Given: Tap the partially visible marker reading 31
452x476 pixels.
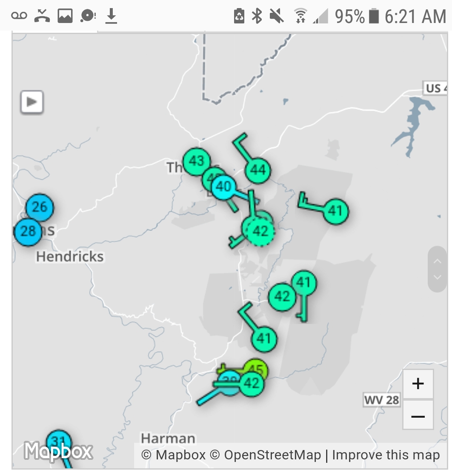Looking at the screenshot, I should coord(58,441).
